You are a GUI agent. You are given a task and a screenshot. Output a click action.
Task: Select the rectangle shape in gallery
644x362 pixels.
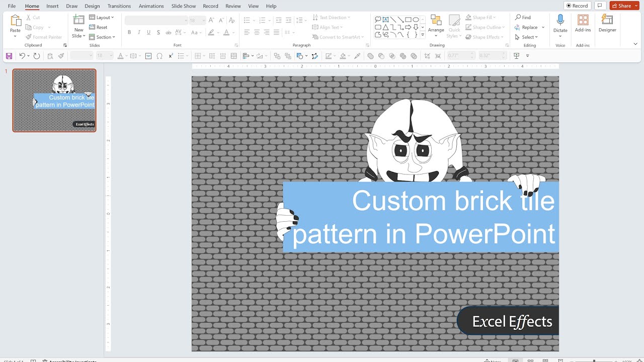coord(409,20)
